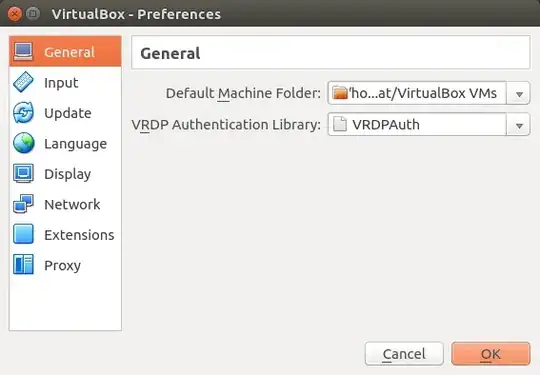Click the monitor icon for Display
This screenshot has width=540, height=375.
click(x=23, y=173)
